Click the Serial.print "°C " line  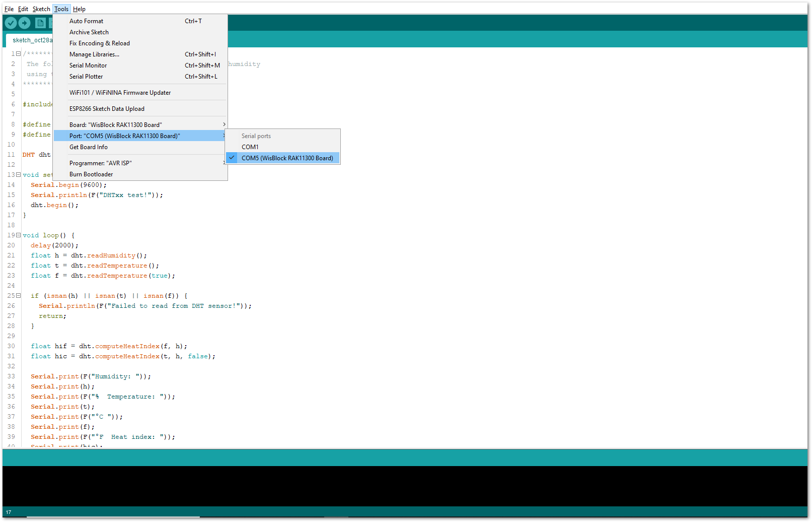point(77,417)
